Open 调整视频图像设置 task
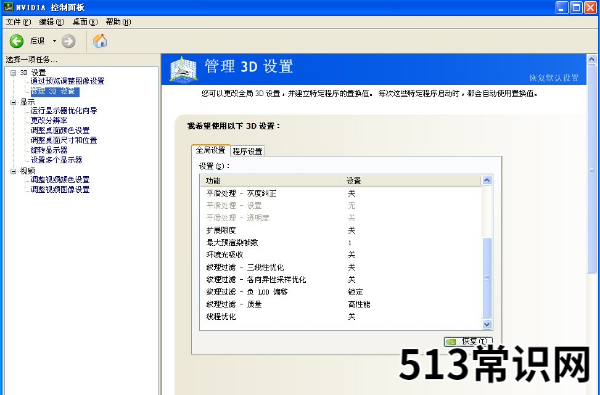 coord(60,189)
